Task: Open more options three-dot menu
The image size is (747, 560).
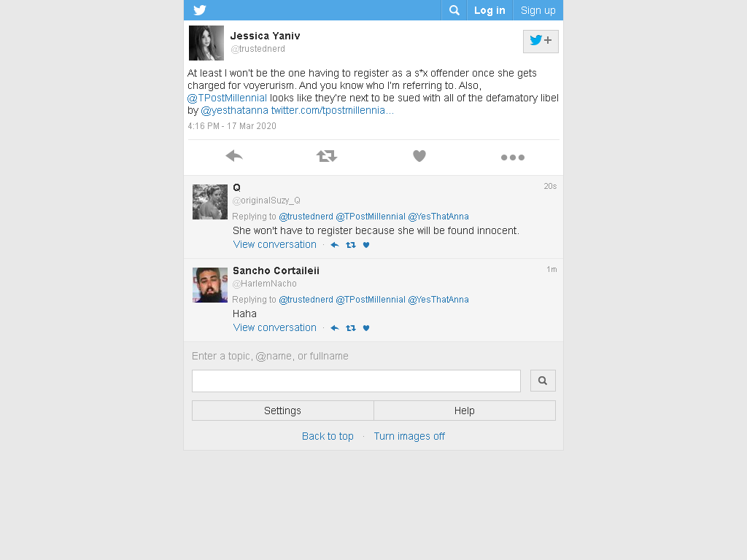Action: pyautogui.click(x=513, y=157)
